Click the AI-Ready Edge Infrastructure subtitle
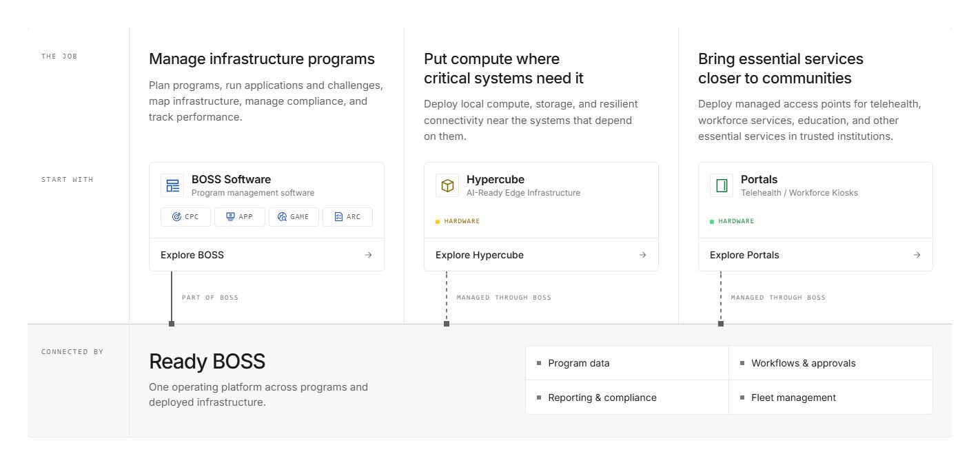 523,193
